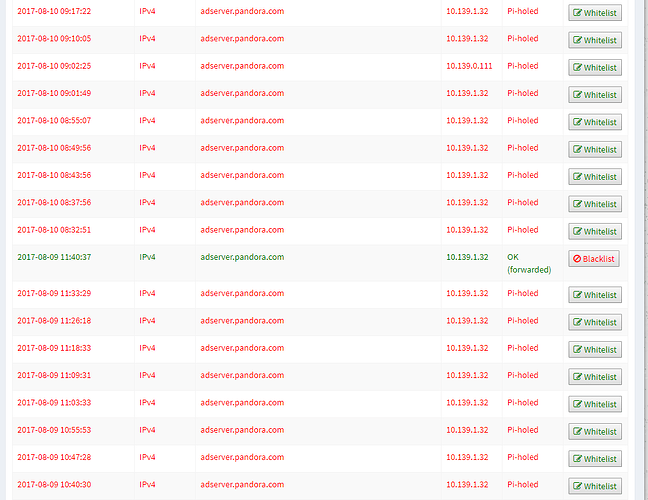Click the green adserver.pandora.com domain entry
648x500 pixels.
(x=241, y=257)
